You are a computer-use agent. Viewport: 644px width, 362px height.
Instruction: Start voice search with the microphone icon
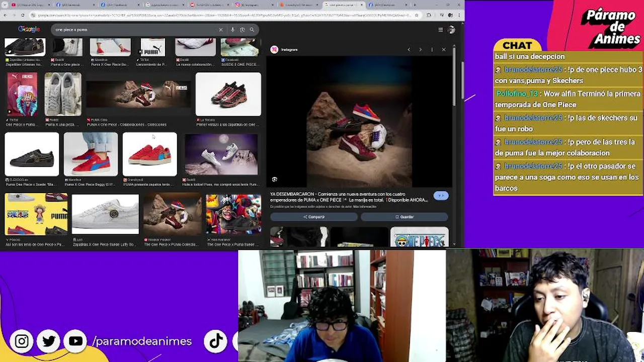point(232,30)
